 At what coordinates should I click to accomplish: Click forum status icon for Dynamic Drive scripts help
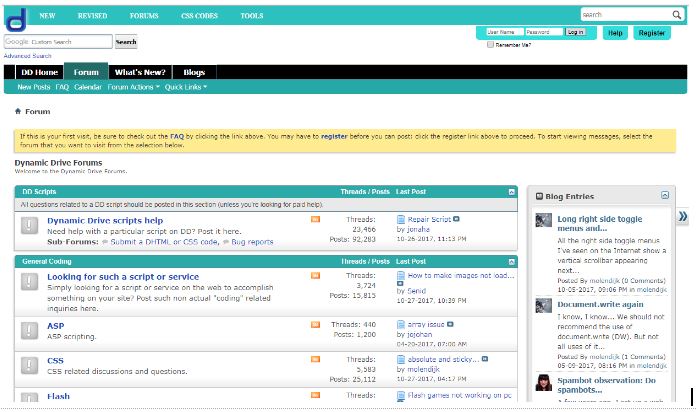click(x=29, y=226)
